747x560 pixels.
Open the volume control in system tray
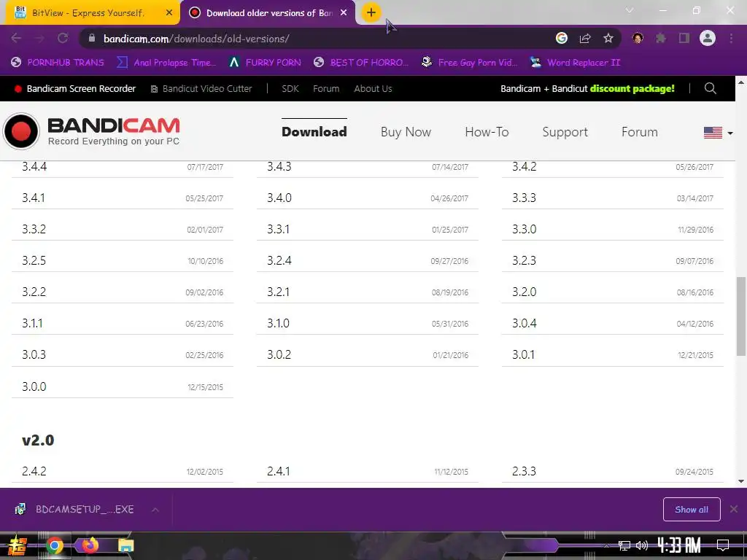click(642, 545)
